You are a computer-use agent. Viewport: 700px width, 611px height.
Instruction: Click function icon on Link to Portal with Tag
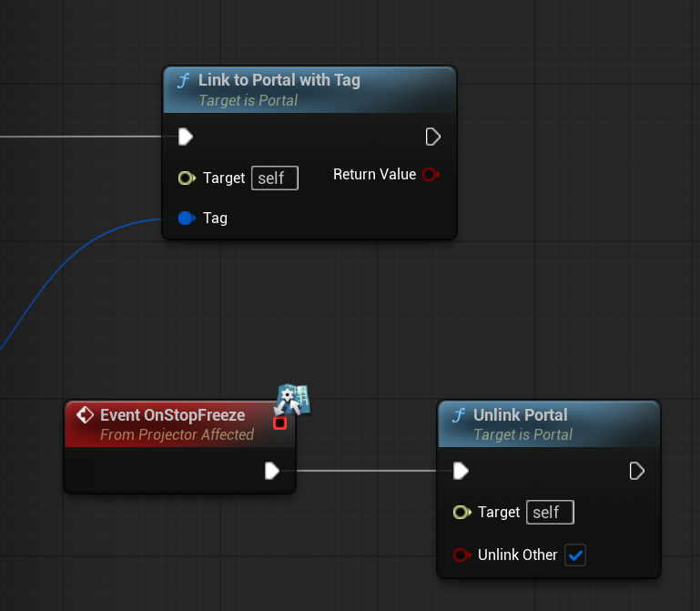coord(184,81)
